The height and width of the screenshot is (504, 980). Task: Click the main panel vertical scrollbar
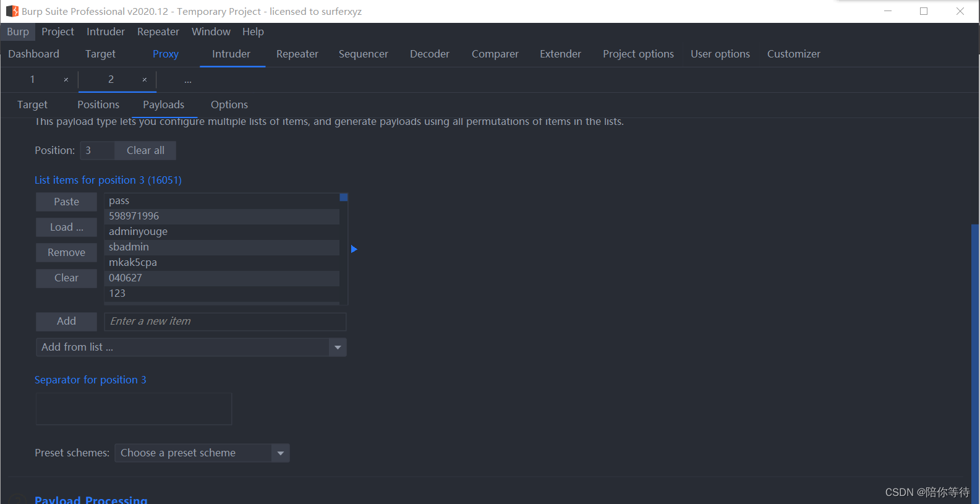pos(975,364)
